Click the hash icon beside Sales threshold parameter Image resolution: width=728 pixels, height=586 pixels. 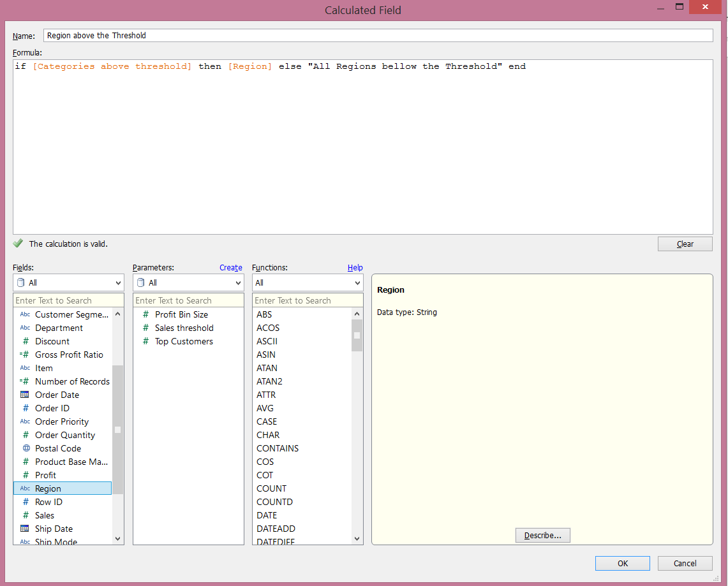pos(145,328)
